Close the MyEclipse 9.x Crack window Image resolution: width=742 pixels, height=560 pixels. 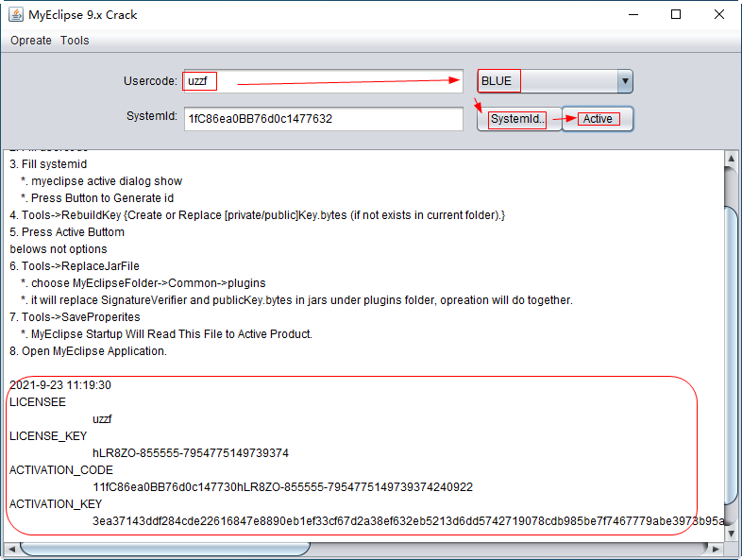click(719, 14)
